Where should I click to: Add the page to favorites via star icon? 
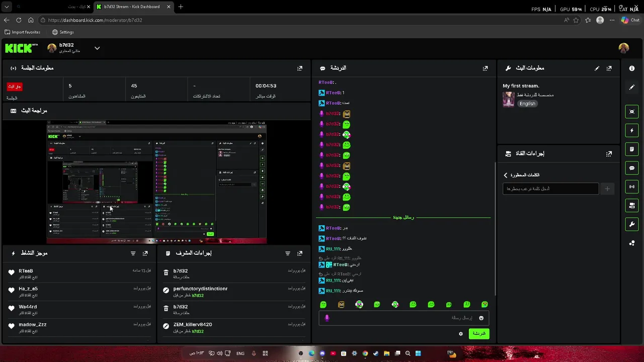[576, 20]
